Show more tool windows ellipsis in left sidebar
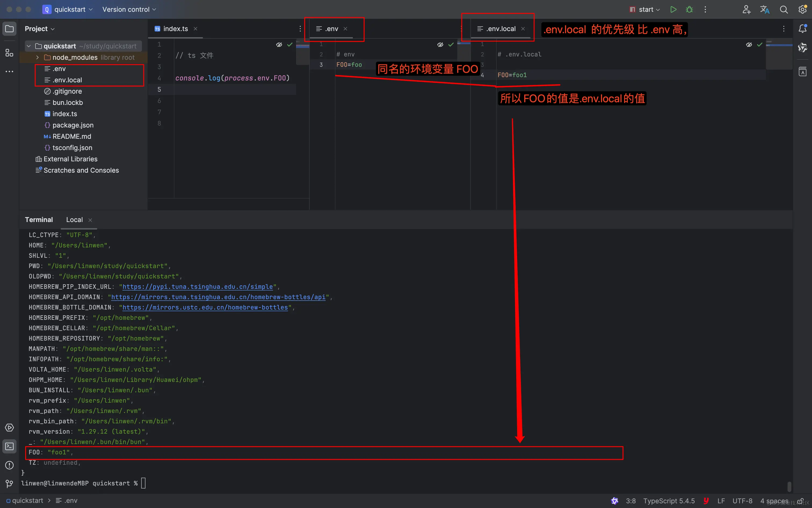812x508 pixels. tap(9, 71)
